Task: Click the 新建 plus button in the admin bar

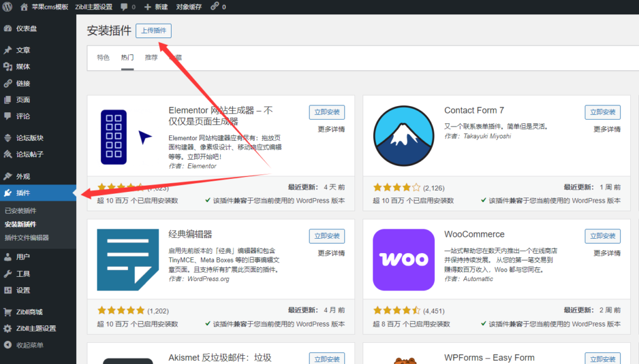Action: [156, 7]
